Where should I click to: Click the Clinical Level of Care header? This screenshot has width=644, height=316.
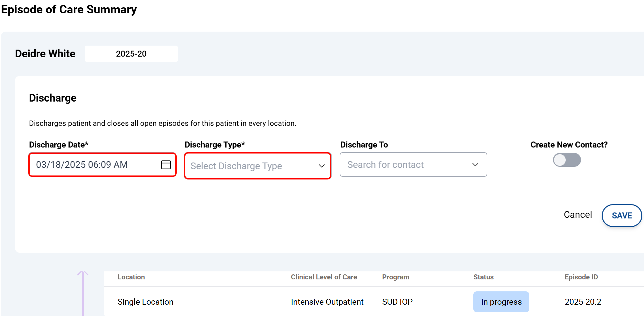[x=324, y=277]
